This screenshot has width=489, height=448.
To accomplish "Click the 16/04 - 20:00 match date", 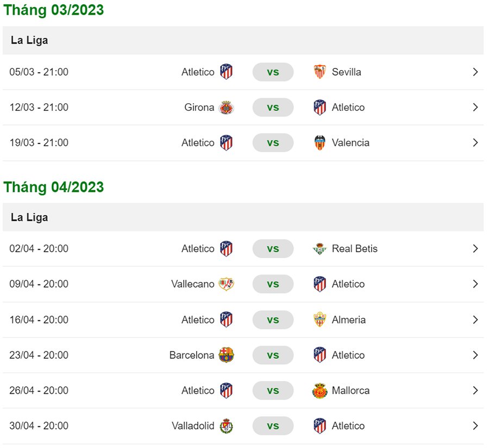I will pyautogui.click(x=39, y=320).
